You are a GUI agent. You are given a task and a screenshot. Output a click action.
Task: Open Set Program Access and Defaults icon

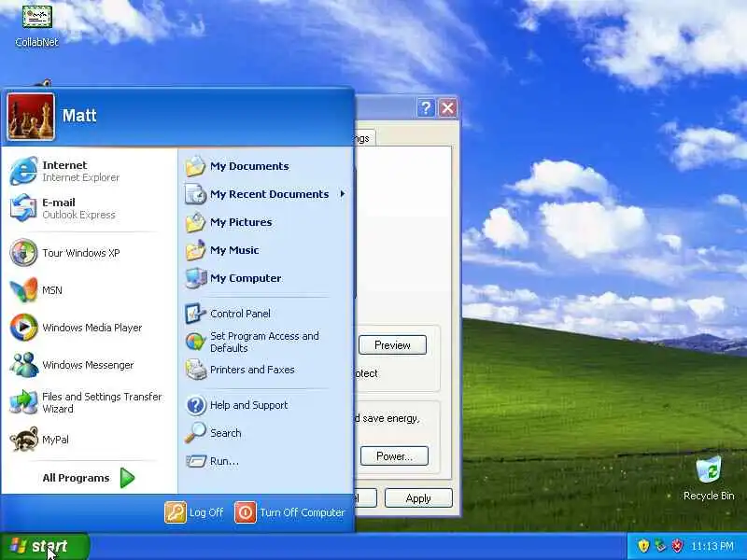(x=195, y=342)
